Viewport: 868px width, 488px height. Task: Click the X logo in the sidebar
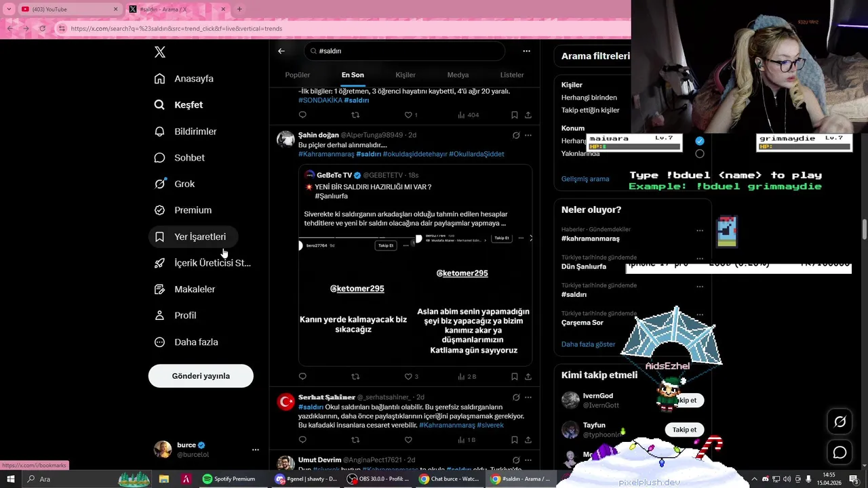point(159,52)
